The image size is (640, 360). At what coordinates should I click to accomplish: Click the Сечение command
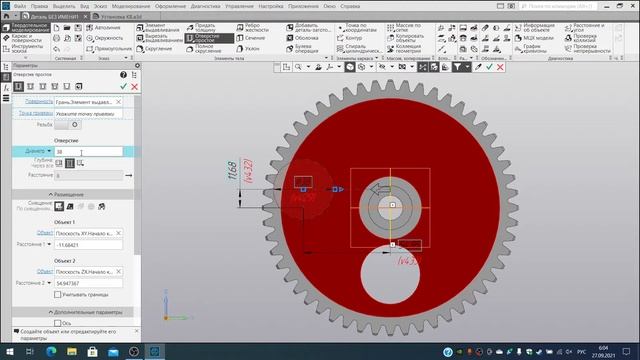point(251,38)
